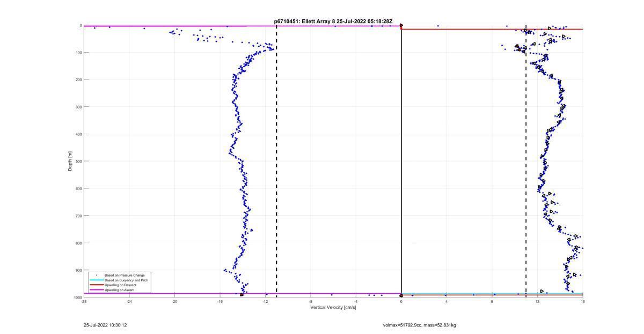Click the velocity axis tick '16'

click(x=583, y=302)
